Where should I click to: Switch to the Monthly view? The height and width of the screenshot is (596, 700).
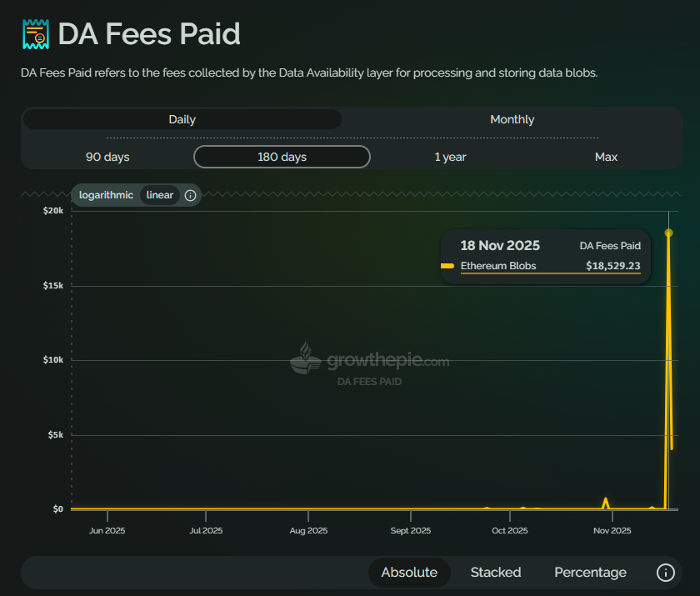(x=512, y=119)
